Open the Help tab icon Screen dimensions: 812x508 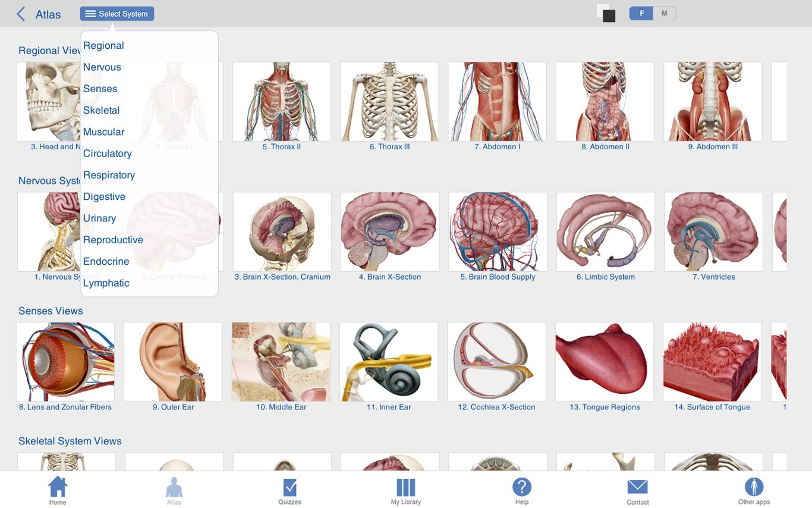522,487
